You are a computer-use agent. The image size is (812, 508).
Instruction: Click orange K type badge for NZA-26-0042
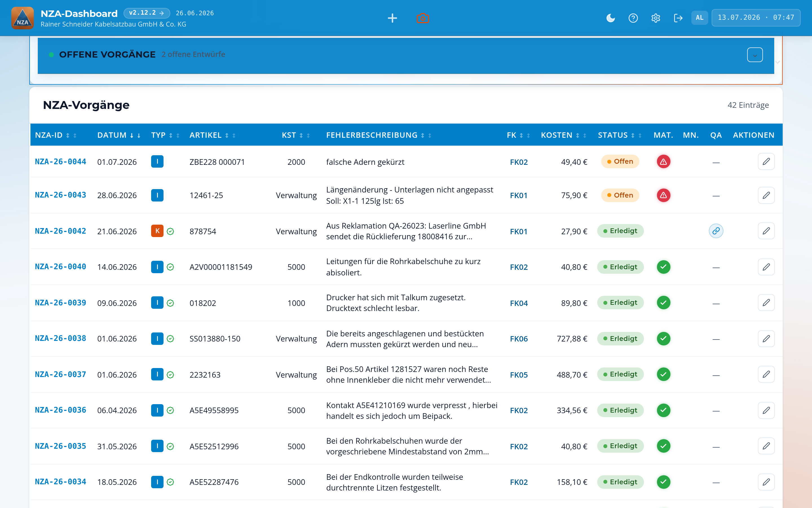pos(157,231)
